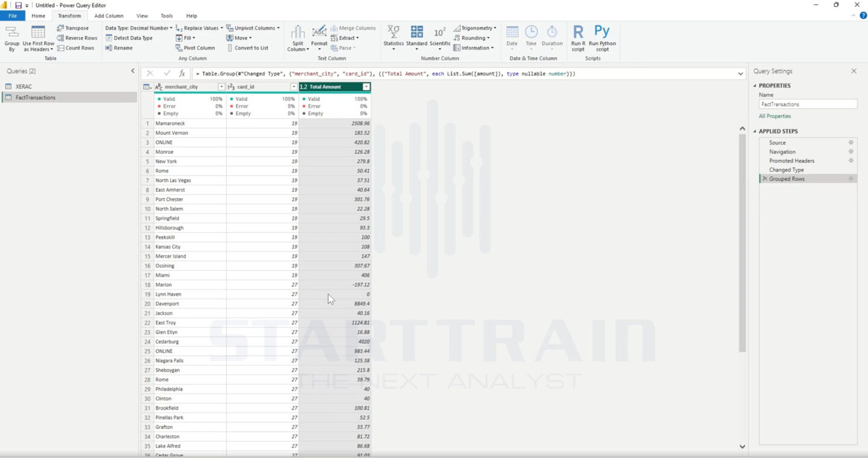Image resolution: width=868 pixels, height=458 pixels.
Task: Open merchant_city column filter dropdown
Action: point(221,87)
